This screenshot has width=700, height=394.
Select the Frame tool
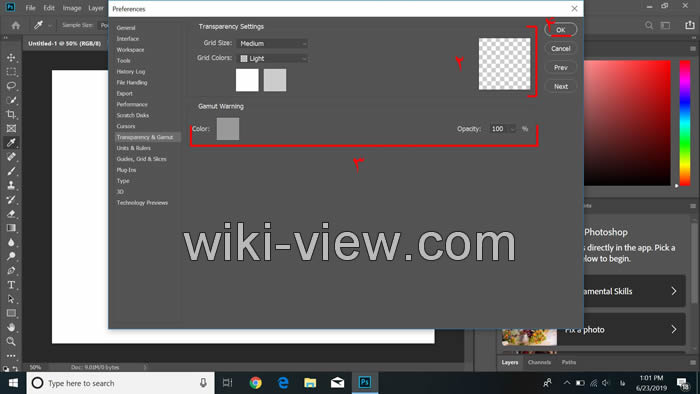click(11, 129)
